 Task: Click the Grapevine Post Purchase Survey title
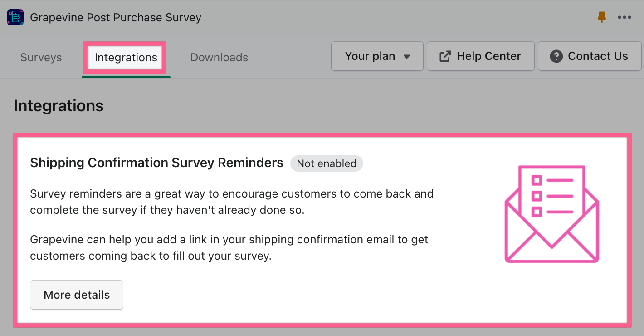pyautogui.click(x=116, y=18)
